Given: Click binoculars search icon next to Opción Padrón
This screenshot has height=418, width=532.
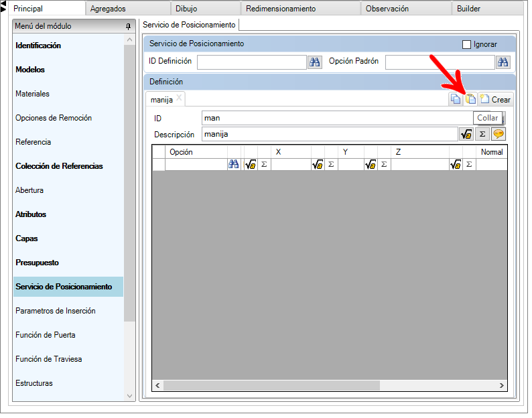Looking at the screenshot, I should [x=503, y=62].
